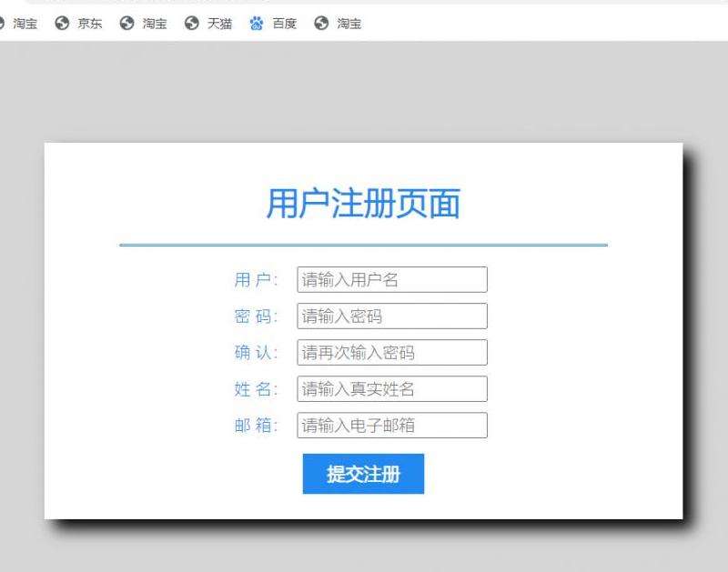Click the 用户注册页面 page heading
The height and width of the screenshot is (572, 728).
pyautogui.click(x=363, y=204)
